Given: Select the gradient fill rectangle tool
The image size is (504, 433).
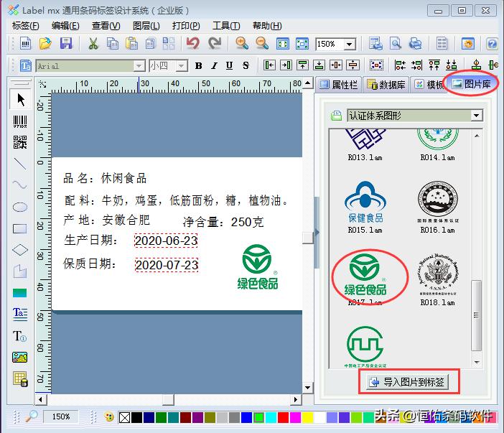Looking at the screenshot, I should point(20,293).
